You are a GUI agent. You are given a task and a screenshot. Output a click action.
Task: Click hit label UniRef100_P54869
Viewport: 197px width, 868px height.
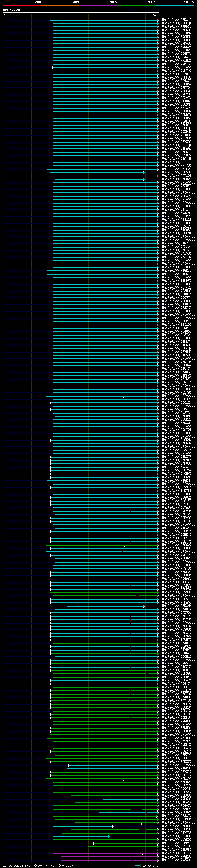coord(177,372)
